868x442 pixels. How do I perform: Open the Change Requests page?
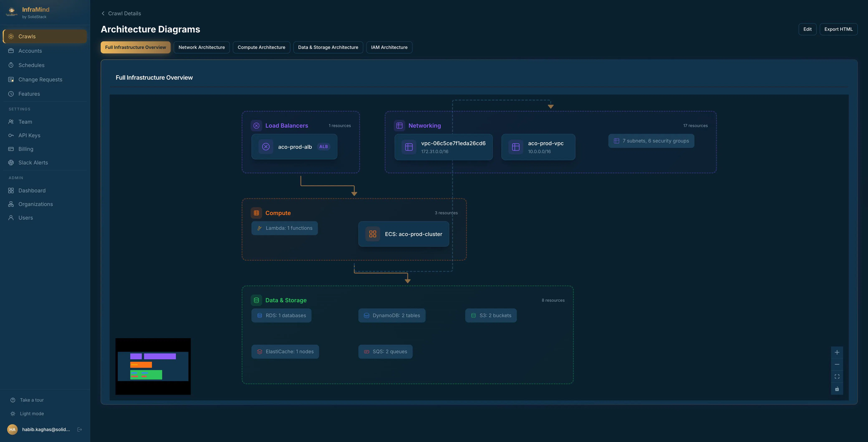pyautogui.click(x=44, y=80)
